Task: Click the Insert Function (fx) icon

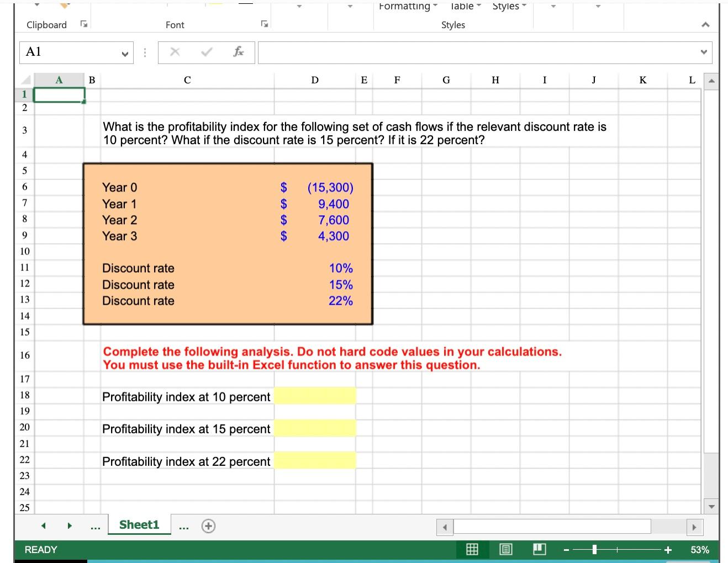Action: (x=239, y=52)
